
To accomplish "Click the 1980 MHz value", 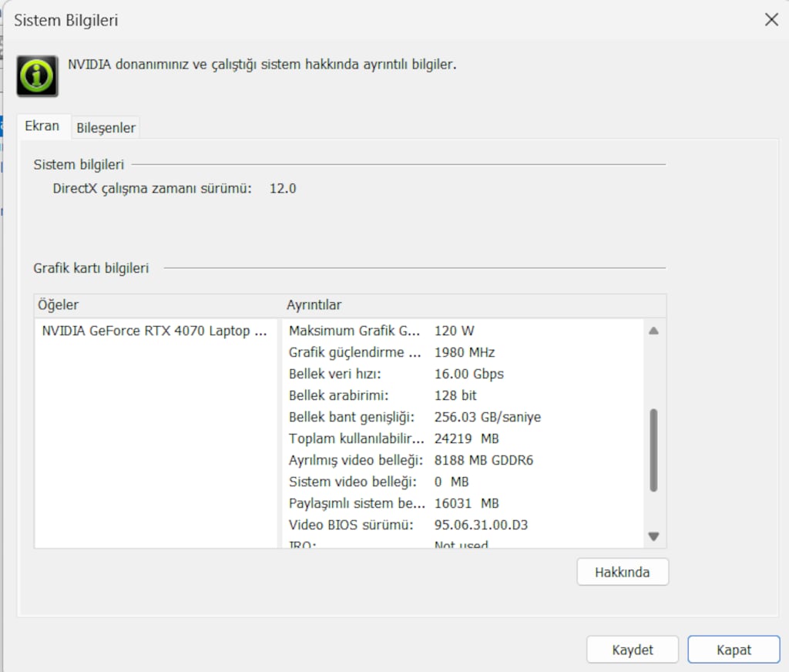I will 465,352.
